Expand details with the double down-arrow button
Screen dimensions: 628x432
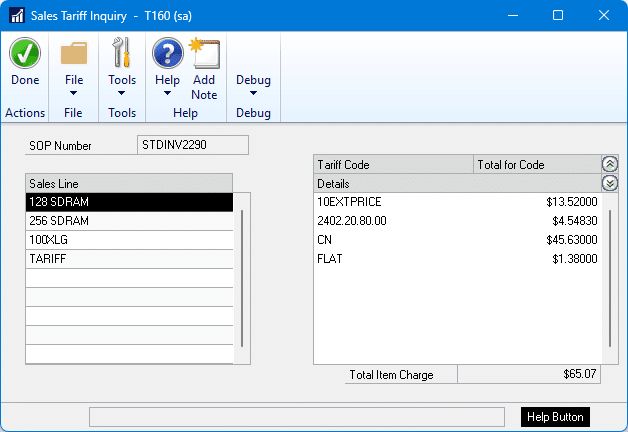click(610, 183)
